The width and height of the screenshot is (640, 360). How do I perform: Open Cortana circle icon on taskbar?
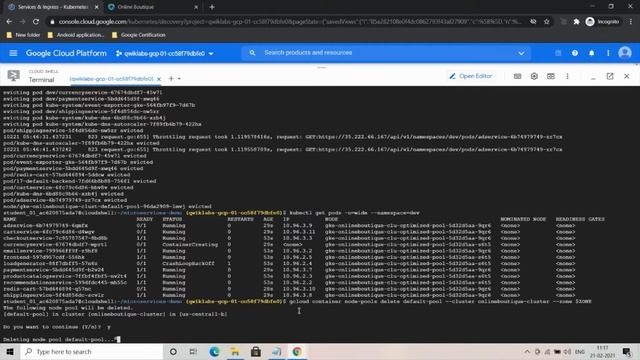pyautogui.click(x=173, y=352)
